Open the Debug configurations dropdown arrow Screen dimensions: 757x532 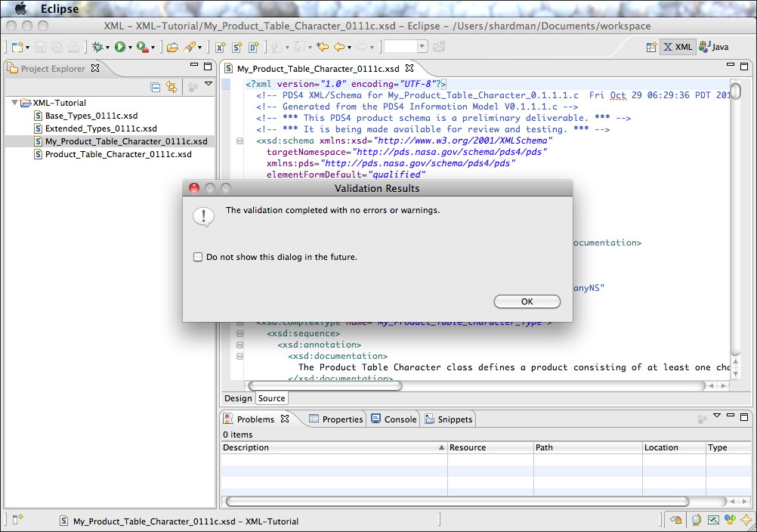[x=107, y=48]
